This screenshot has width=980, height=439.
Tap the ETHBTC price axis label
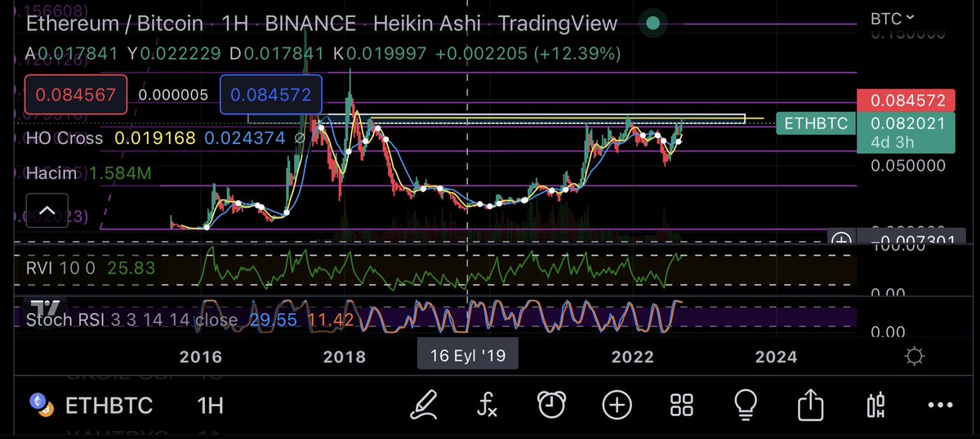coord(815,124)
